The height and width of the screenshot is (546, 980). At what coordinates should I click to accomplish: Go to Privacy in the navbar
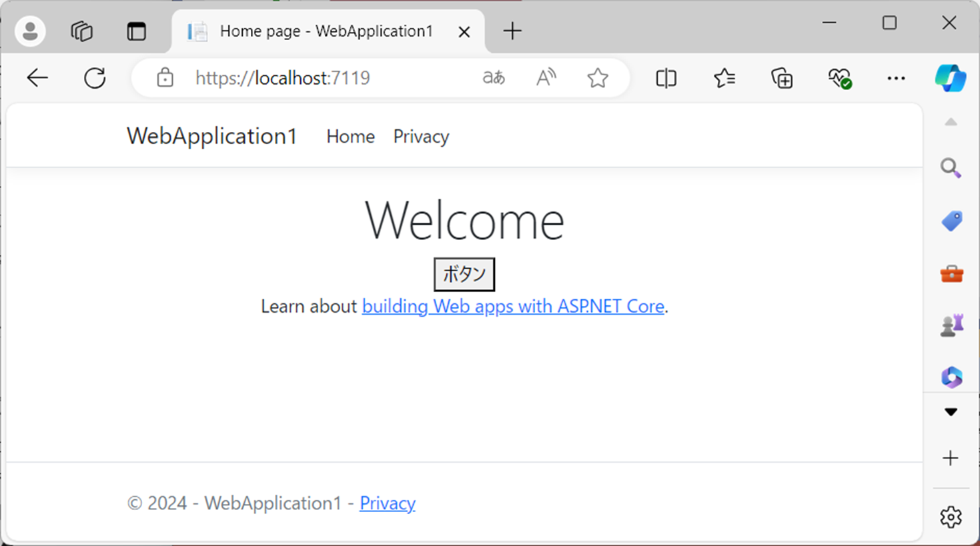pos(421,137)
